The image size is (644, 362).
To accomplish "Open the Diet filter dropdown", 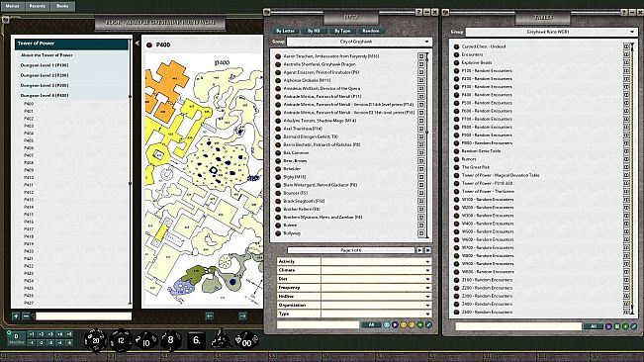I will click(x=376, y=279).
